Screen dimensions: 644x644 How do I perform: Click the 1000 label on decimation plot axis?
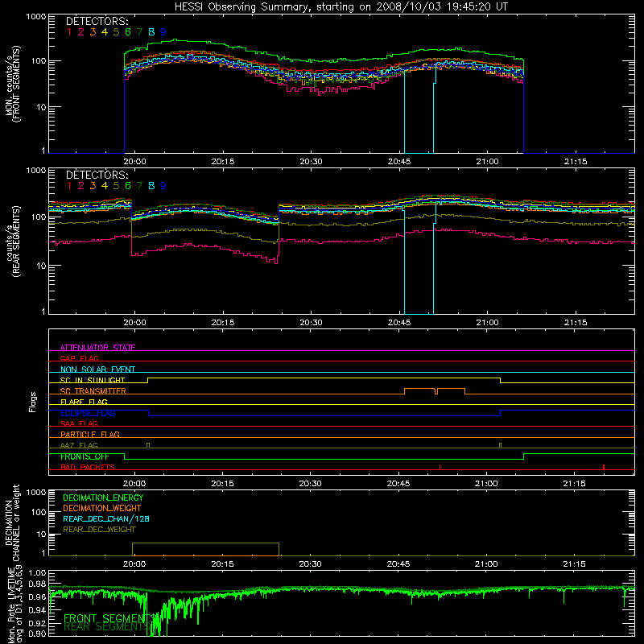click(x=36, y=492)
